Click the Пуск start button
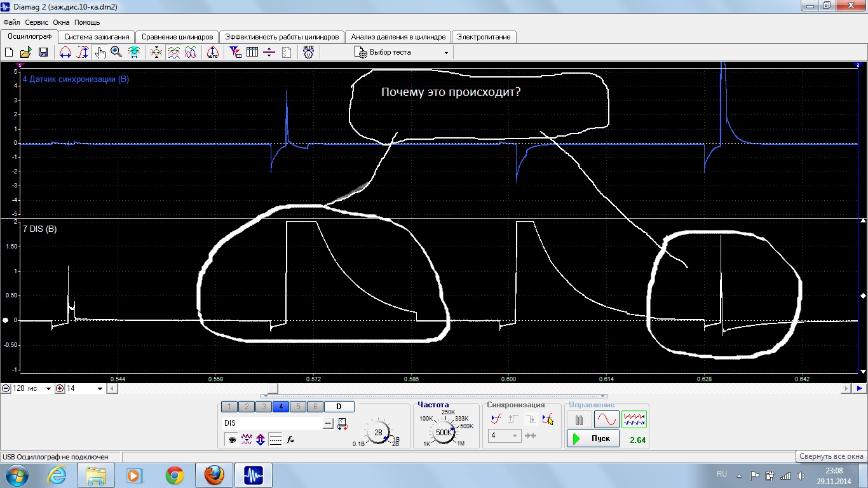The height and width of the screenshot is (488, 868). click(x=593, y=438)
